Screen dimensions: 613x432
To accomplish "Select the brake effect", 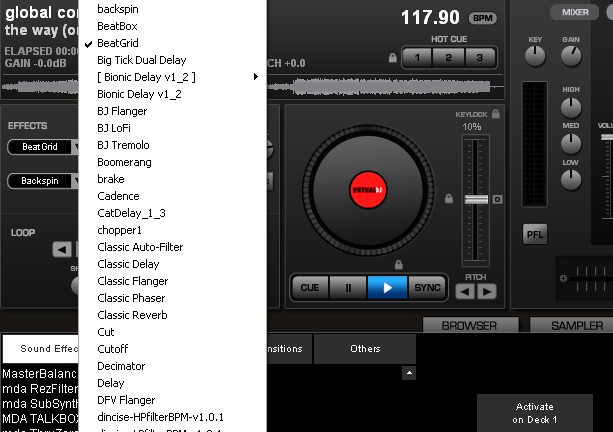I will [172, 179].
